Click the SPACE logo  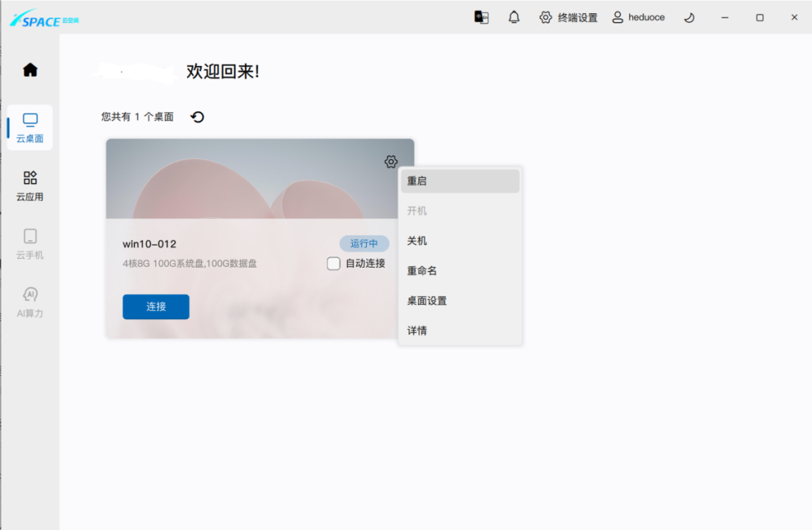point(44,19)
